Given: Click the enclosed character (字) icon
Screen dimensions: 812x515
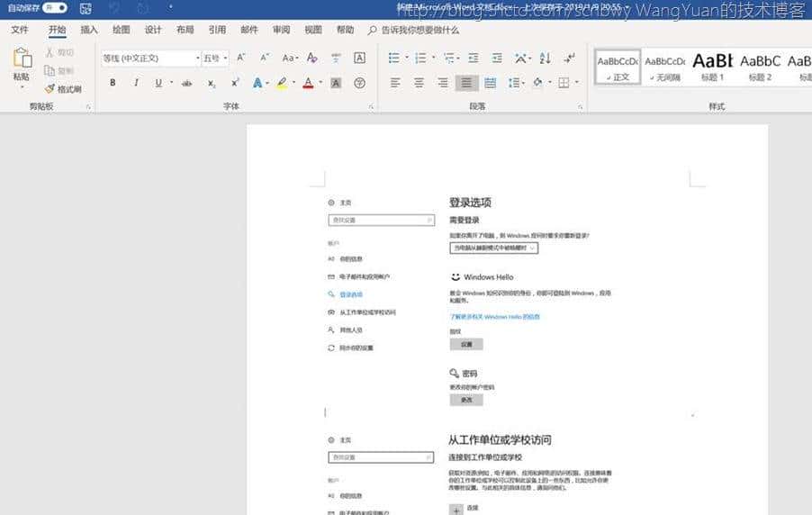Looking at the screenshot, I should point(359,82).
